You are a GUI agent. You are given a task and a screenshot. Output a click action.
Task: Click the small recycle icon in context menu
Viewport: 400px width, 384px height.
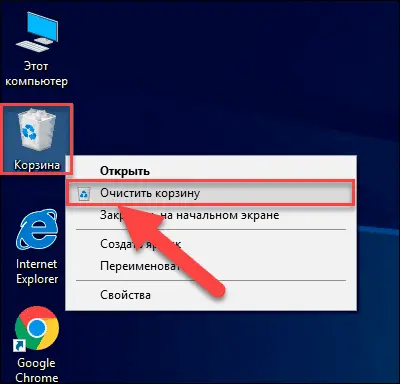coord(84,194)
